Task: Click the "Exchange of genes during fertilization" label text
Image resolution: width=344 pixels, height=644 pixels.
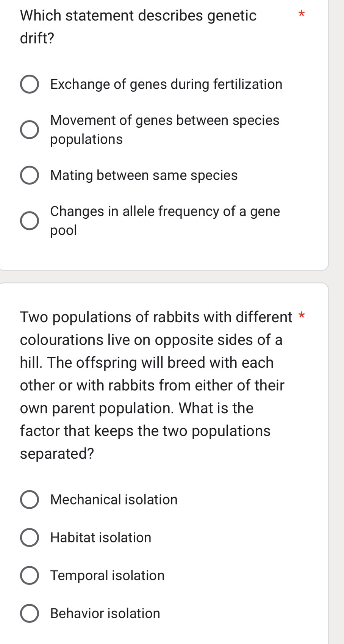Action: [166, 84]
